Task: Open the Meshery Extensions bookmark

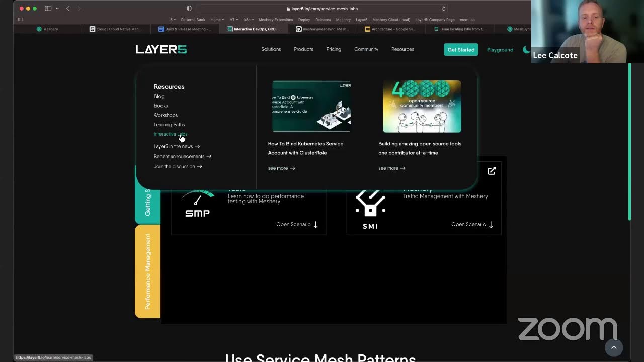Action: click(x=276, y=20)
